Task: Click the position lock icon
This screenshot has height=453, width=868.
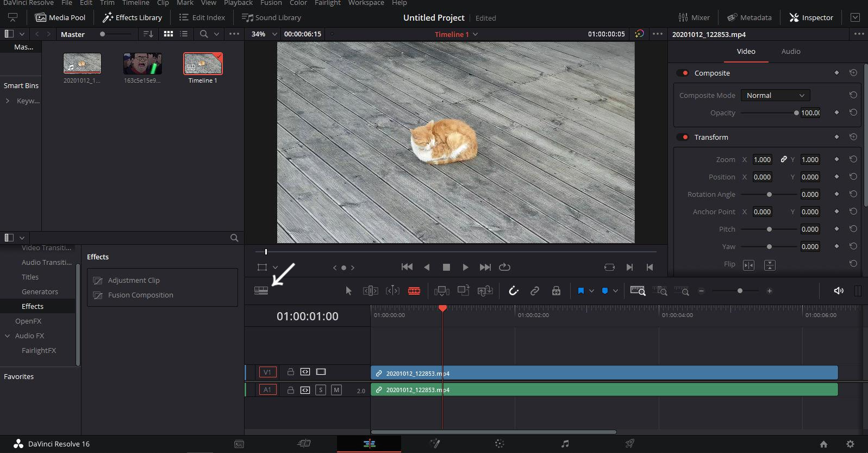Action: coord(556,291)
